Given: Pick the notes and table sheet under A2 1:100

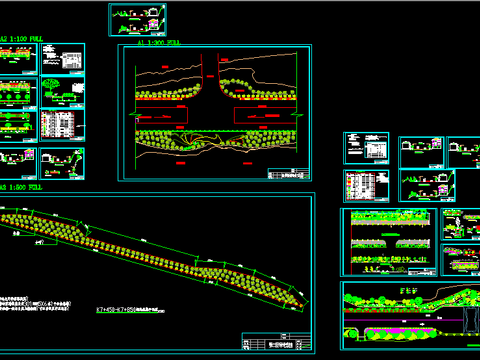Looking at the screenshot, I should coord(62,59).
